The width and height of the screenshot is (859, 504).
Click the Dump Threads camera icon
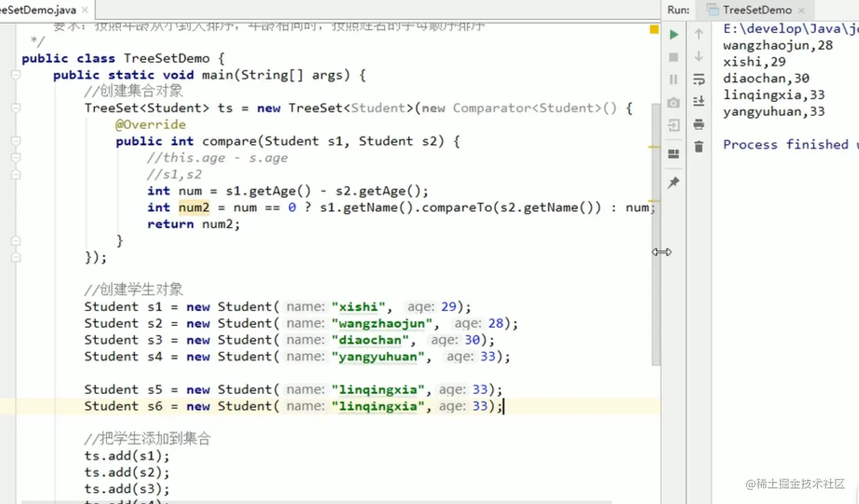click(x=674, y=102)
